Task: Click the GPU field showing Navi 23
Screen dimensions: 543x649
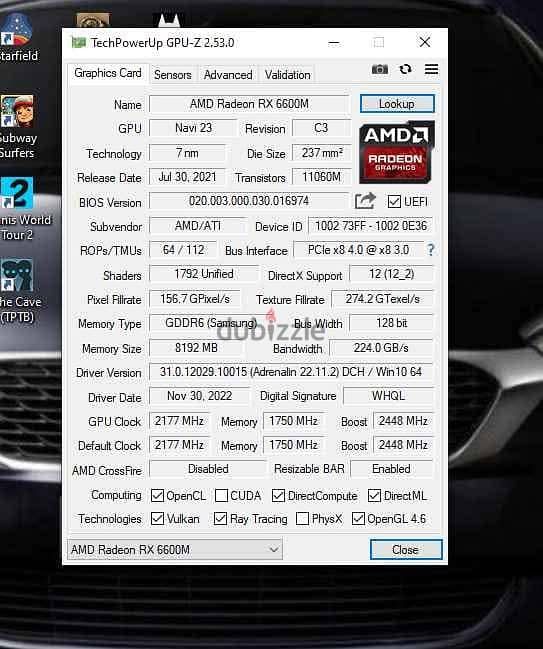Action: pos(193,128)
